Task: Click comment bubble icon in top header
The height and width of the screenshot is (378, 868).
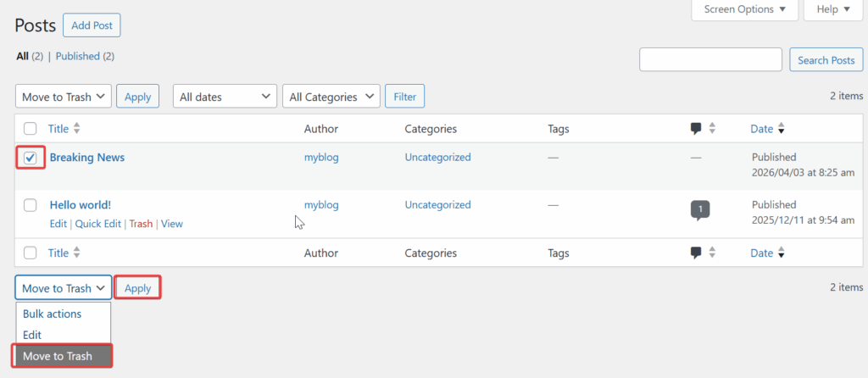Action: (696, 129)
